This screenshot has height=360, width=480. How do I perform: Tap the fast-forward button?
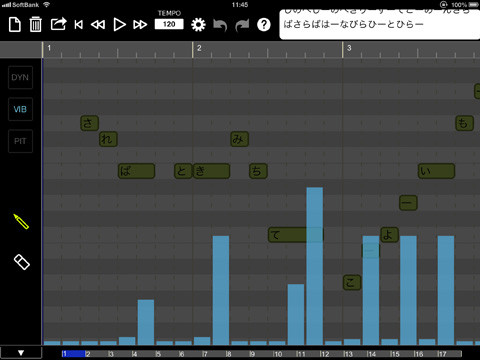coord(140,24)
